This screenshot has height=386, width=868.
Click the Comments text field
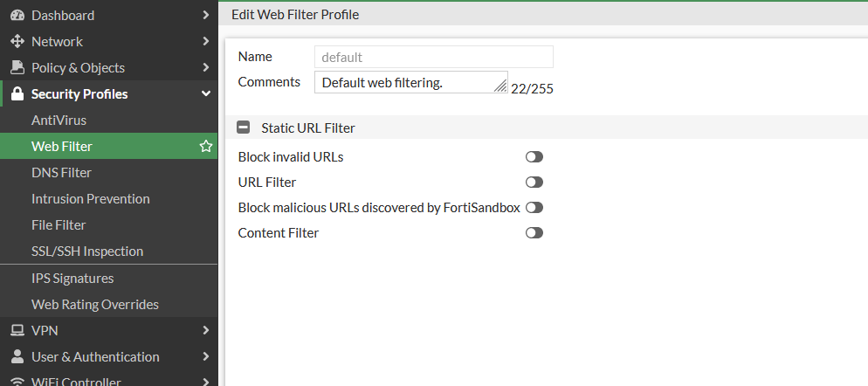pos(404,82)
